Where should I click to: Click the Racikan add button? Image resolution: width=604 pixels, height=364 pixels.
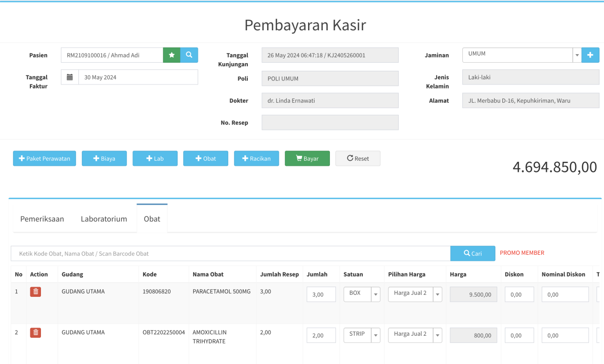pyautogui.click(x=256, y=159)
